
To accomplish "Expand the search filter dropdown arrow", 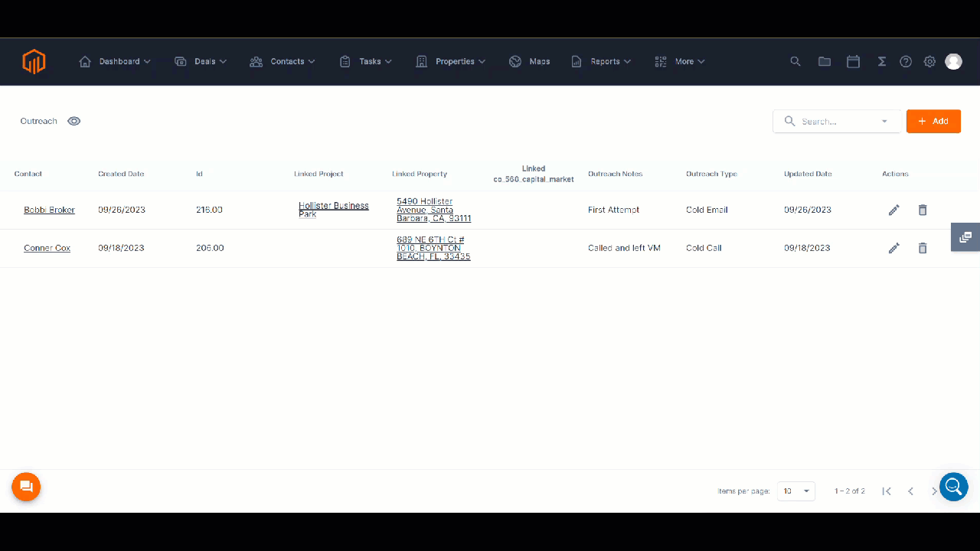I will pyautogui.click(x=884, y=121).
